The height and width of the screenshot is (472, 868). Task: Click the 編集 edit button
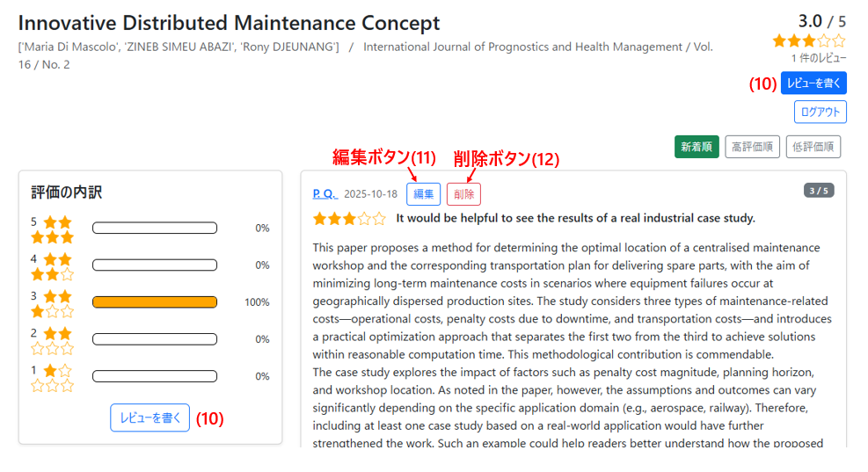tap(423, 194)
